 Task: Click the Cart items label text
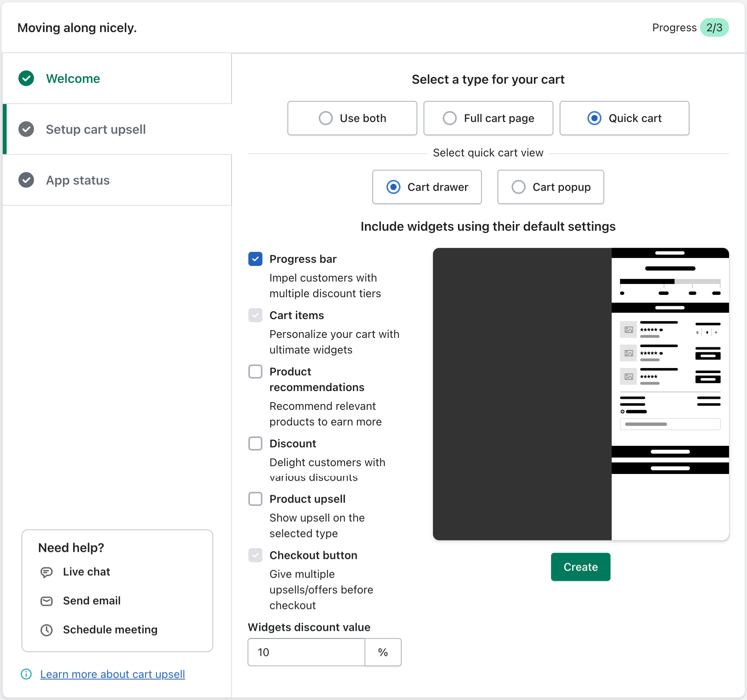pyautogui.click(x=297, y=316)
